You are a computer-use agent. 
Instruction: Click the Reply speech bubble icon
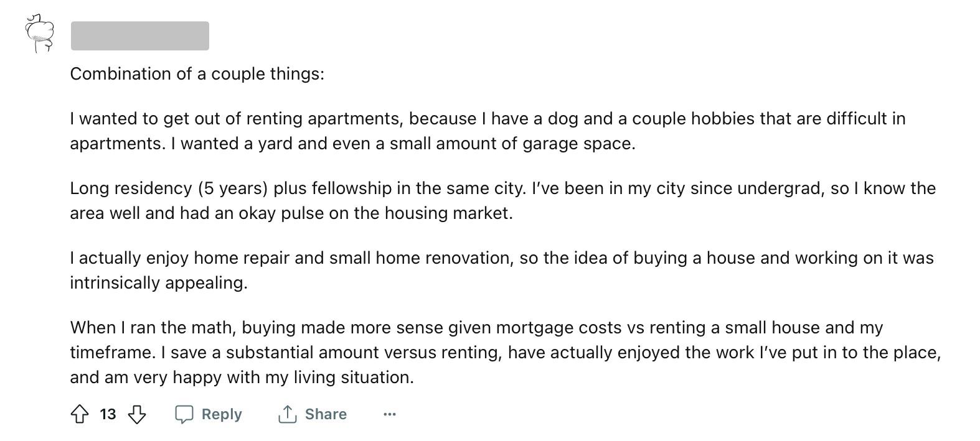[184, 414]
